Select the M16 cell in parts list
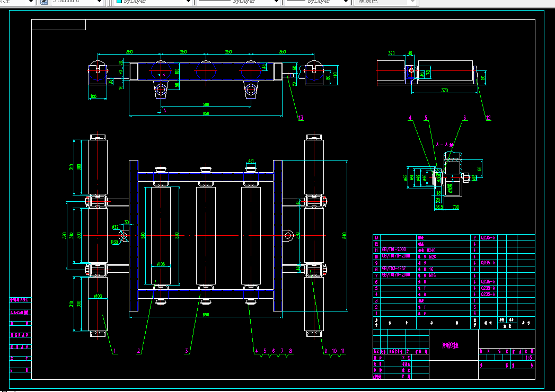This screenshot has width=555, height=392. pyautogui.click(x=432, y=275)
